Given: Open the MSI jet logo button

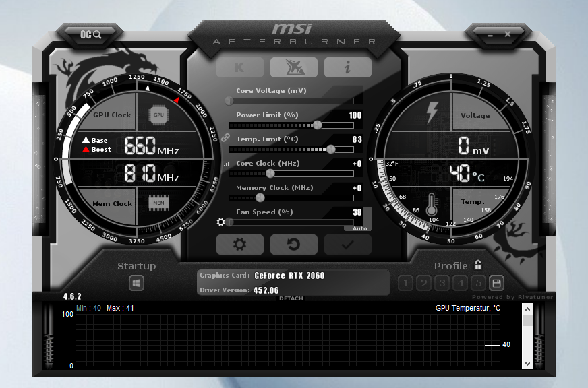Looking at the screenshot, I should click(294, 67).
